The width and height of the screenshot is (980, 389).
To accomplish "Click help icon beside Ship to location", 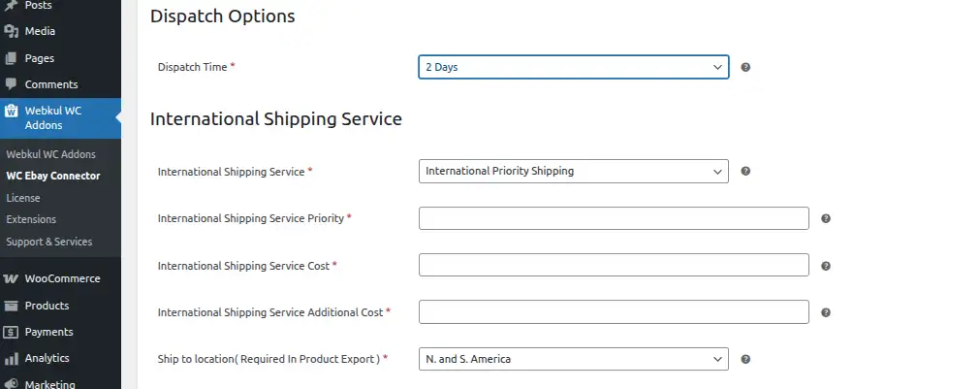I will tap(745, 359).
